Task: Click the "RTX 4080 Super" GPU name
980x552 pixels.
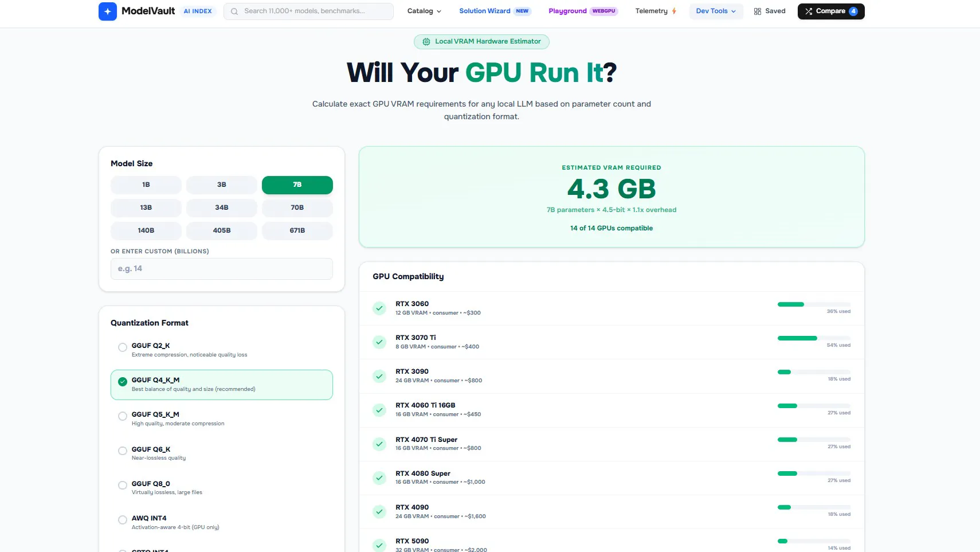Action: pyautogui.click(x=423, y=473)
